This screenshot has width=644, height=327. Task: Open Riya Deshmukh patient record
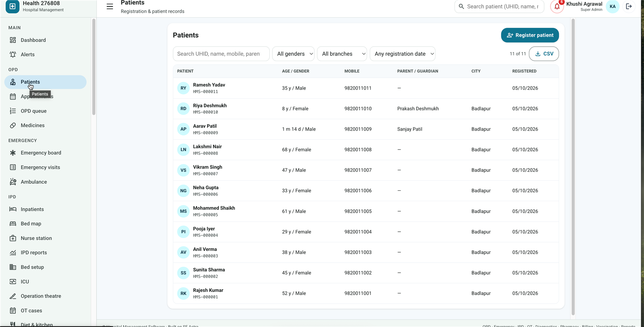(365, 109)
